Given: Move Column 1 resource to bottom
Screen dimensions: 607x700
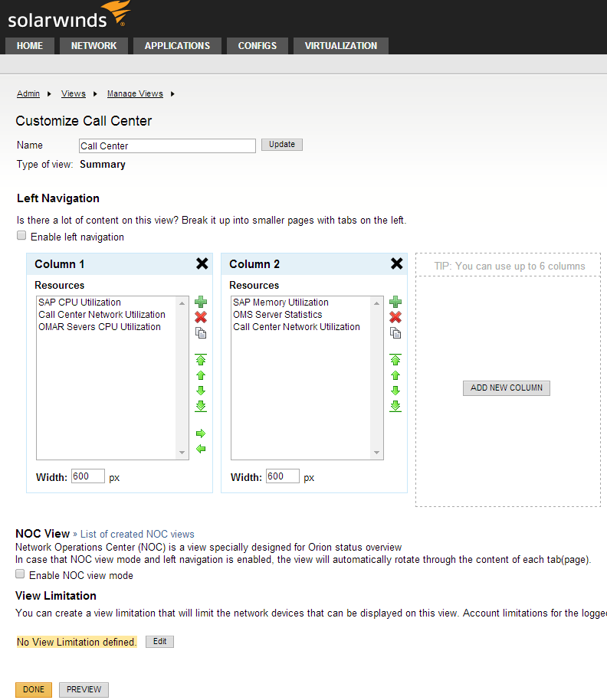Looking at the screenshot, I should click(201, 406).
